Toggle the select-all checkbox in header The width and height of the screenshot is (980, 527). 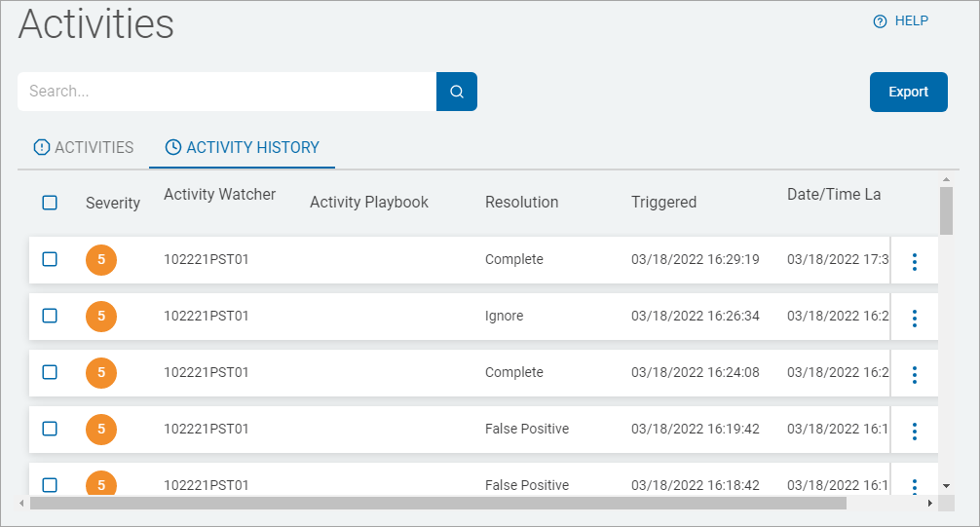tap(50, 203)
